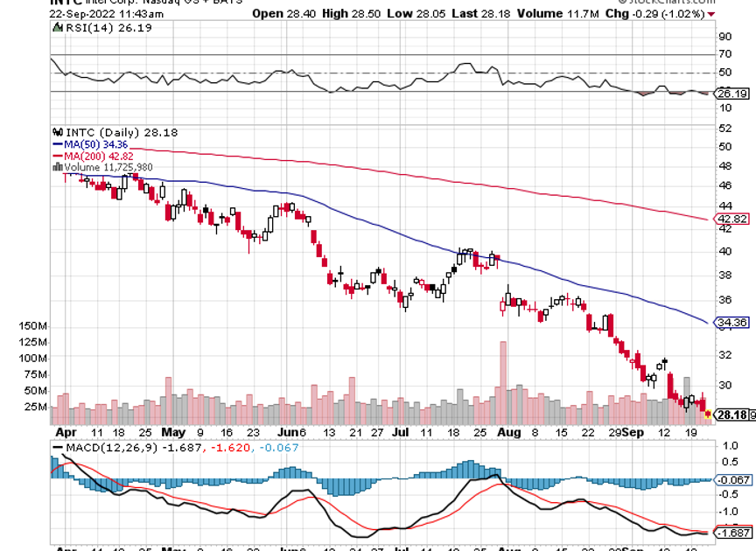The image size is (756, 551).
Task: Click the Volume 11,725,980 legend text
Action: pos(108,167)
